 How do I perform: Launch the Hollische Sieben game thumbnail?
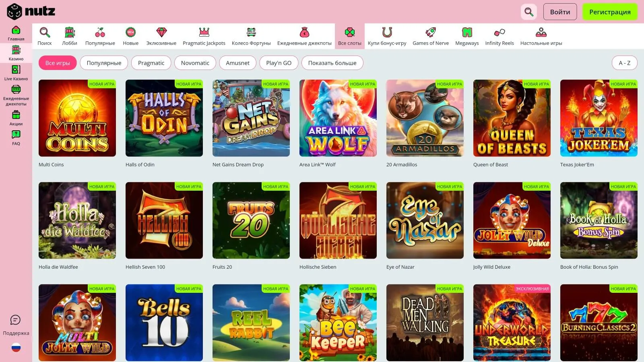click(x=338, y=220)
